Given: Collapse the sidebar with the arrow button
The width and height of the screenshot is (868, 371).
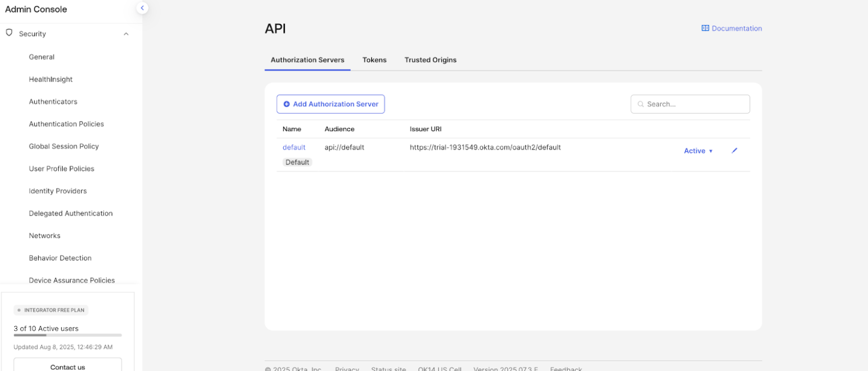Looking at the screenshot, I should 142,8.
